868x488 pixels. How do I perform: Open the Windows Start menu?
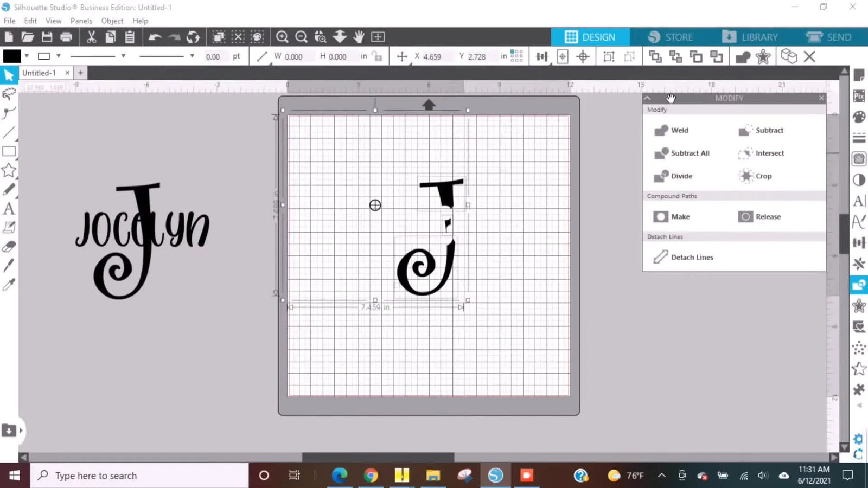click(x=15, y=476)
